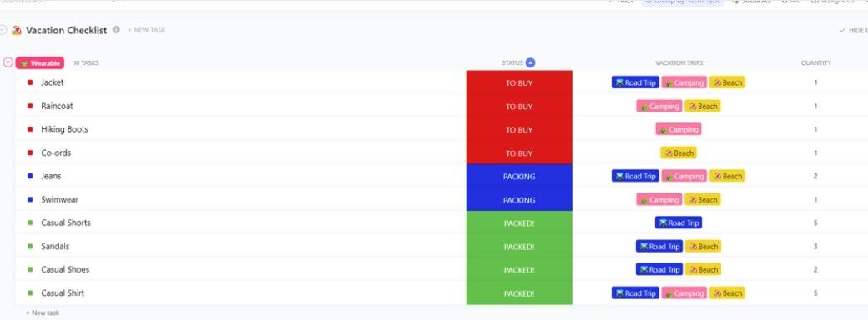Click the Beach tag on Co-ords row
Screen dimensions: 868x320
coord(678,152)
